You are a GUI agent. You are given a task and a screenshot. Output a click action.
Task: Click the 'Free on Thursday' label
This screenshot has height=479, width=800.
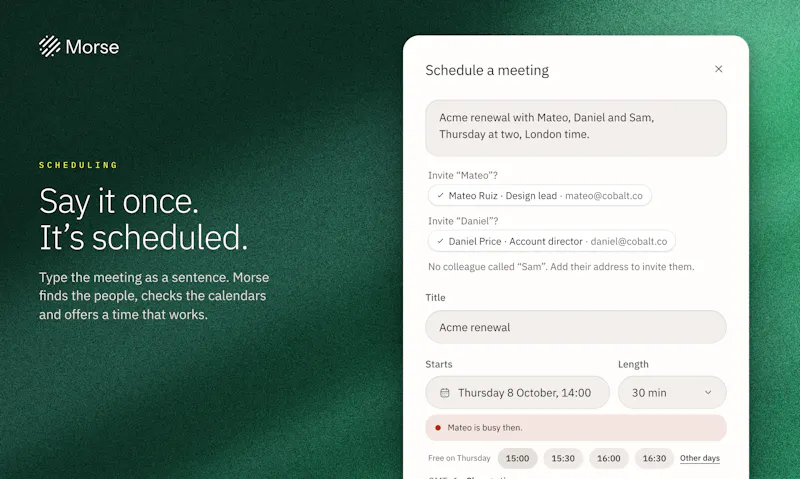[459, 458]
